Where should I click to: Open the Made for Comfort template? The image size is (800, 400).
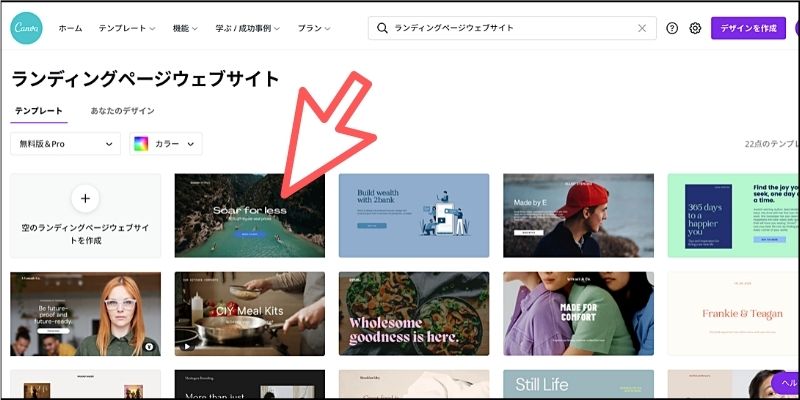pyautogui.click(x=578, y=314)
